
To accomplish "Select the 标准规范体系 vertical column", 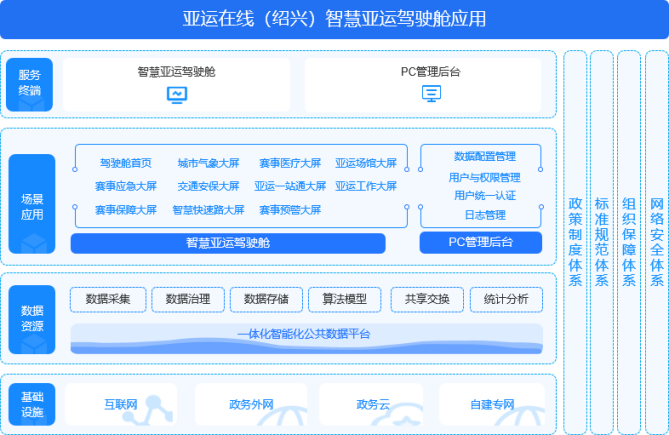I will [602, 242].
